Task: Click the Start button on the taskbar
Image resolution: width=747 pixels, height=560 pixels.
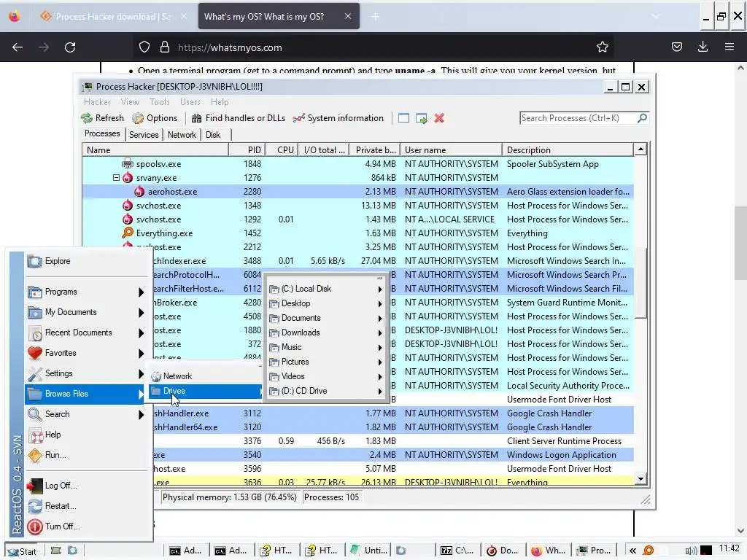Action: coord(23,551)
